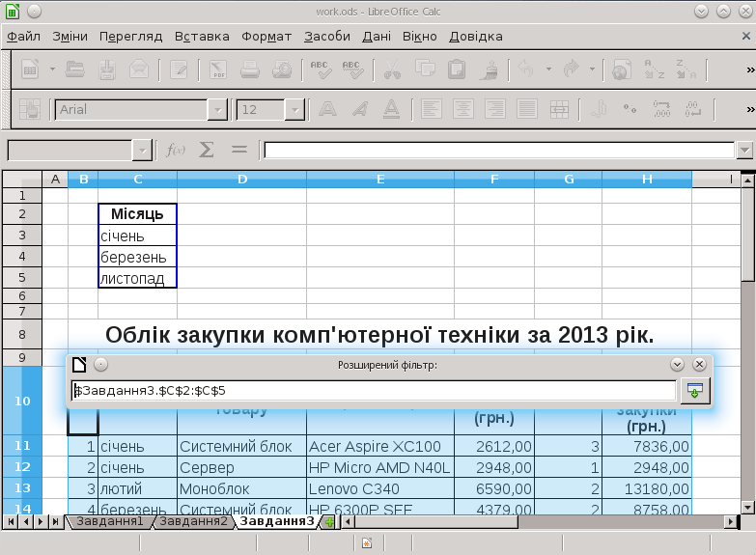Click the filter range reference input field
The image size is (756, 555).
click(374, 390)
